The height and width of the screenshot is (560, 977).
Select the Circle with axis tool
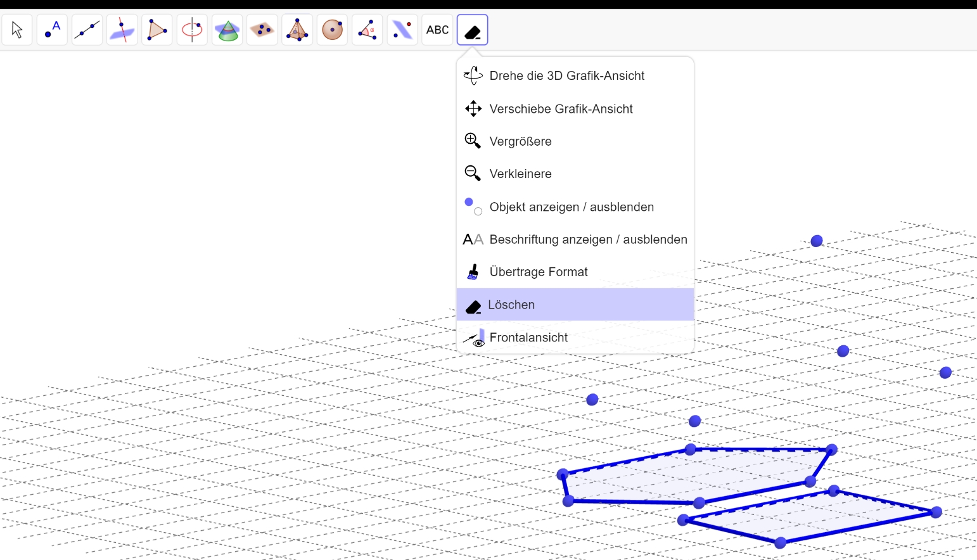(192, 30)
